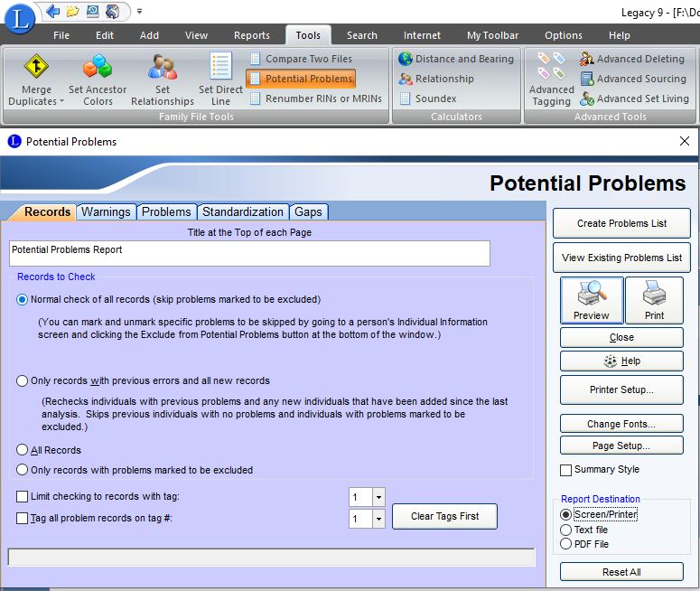The image size is (700, 591).
Task: Click Change Fonts button
Action: point(621,424)
